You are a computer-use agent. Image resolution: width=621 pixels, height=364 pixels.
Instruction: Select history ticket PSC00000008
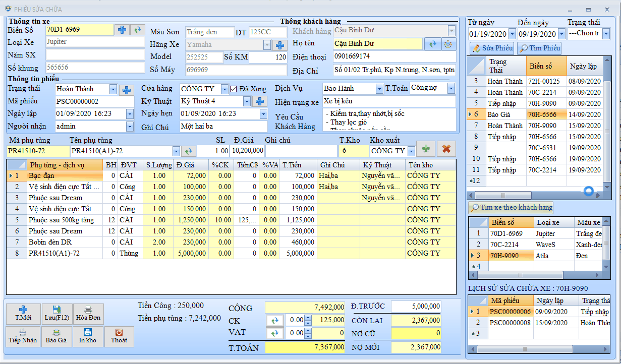click(540, 323)
